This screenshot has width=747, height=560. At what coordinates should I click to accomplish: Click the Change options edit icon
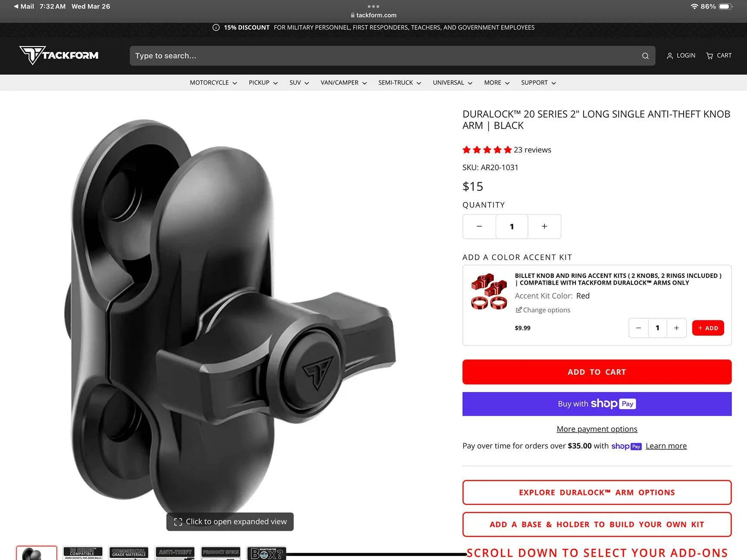click(519, 310)
